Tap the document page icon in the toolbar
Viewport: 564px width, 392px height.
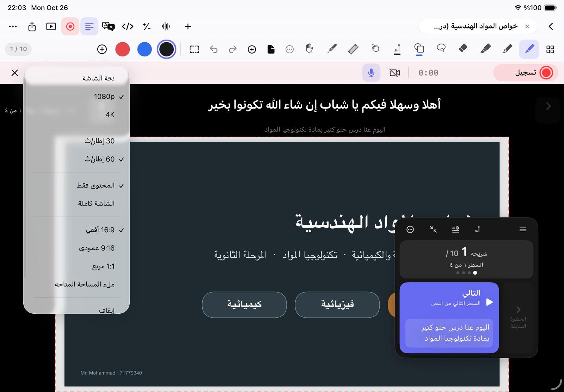271,49
